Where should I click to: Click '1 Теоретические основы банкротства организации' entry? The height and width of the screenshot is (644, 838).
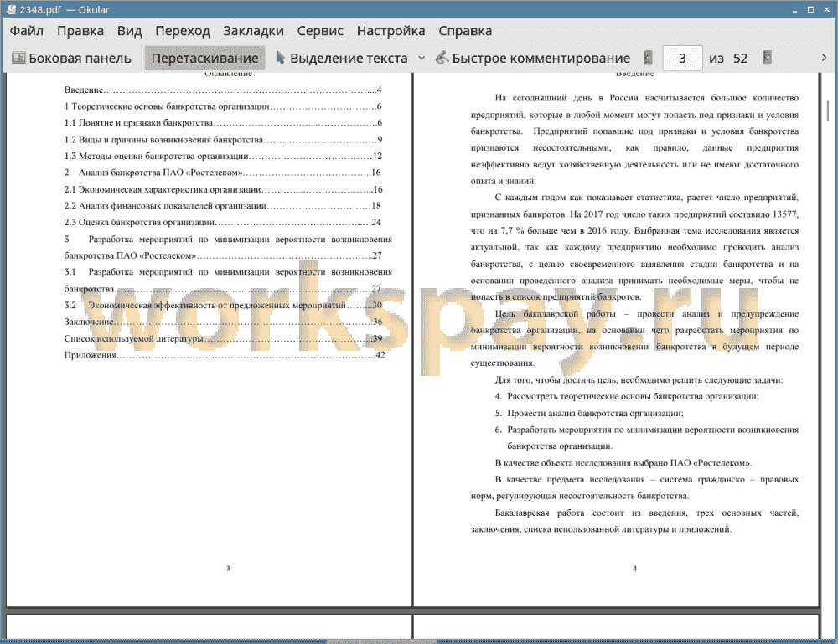[223, 106]
